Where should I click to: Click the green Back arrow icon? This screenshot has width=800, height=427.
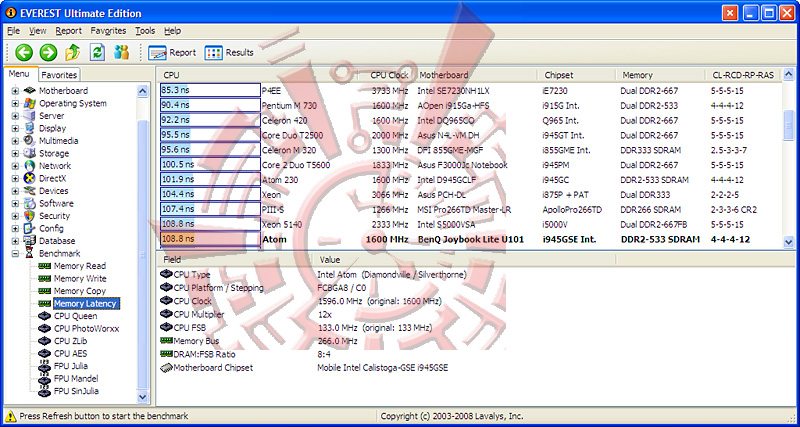click(23, 52)
